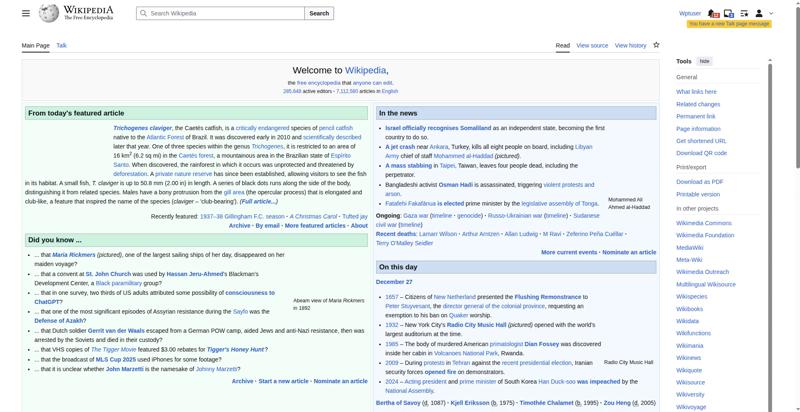Select the View source tab
Image resolution: width=800 pixels, height=412 pixels.
click(592, 46)
